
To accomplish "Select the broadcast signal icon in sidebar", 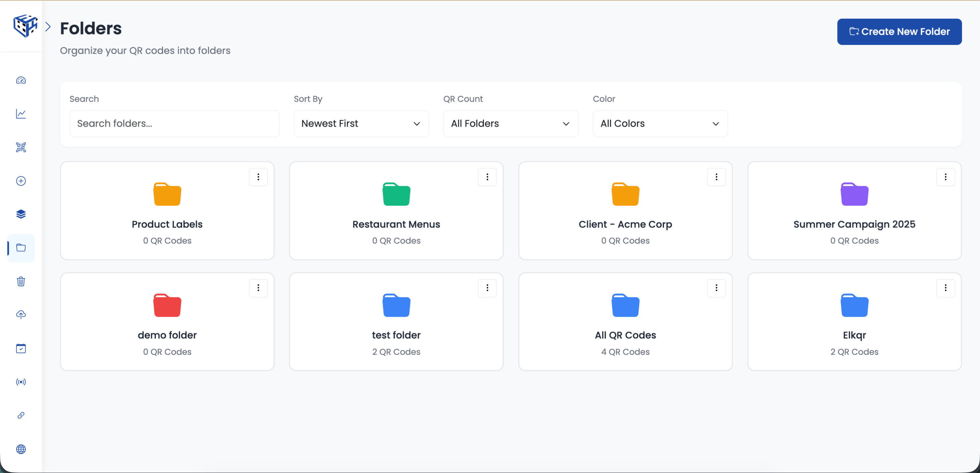I will pyautogui.click(x=21, y=382).
